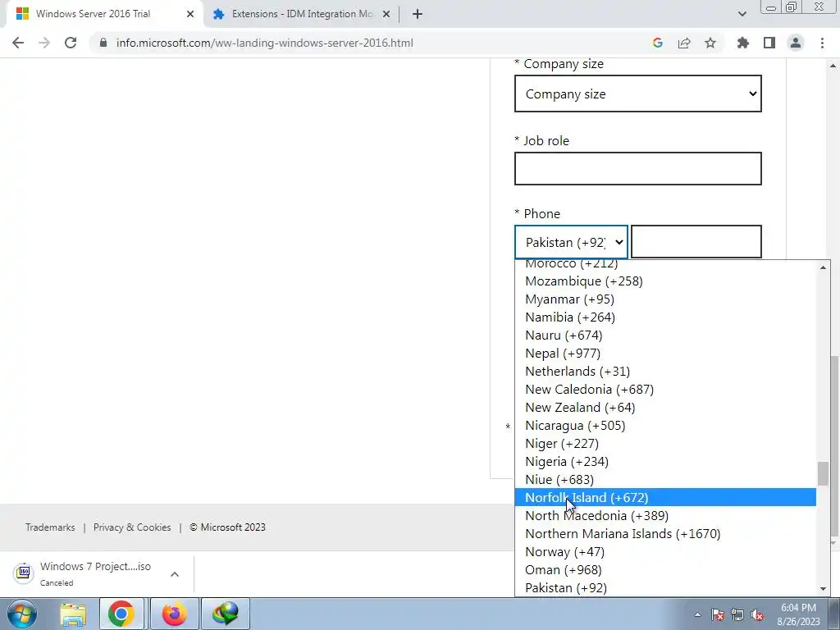Pick North Macedonia (+389)

[665, 516]
